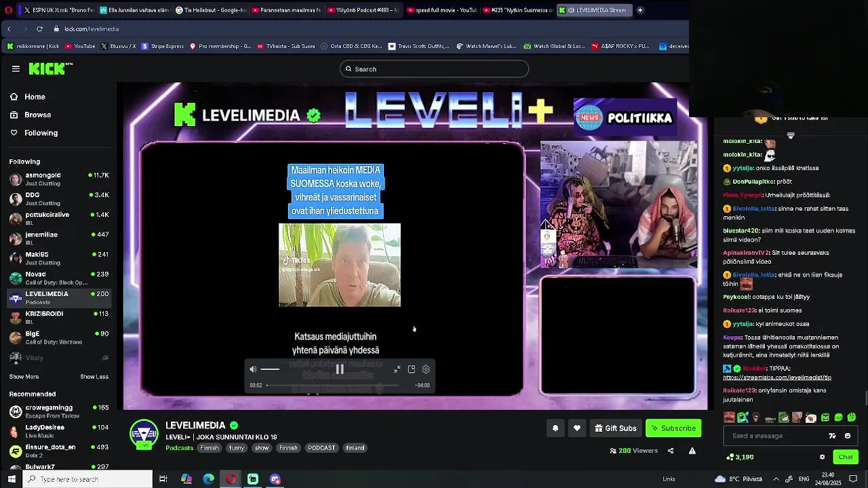This screenshot has width=868, height=488.
Task: Open the jenemiliae channel in sidebar
Action: [58, 238]
